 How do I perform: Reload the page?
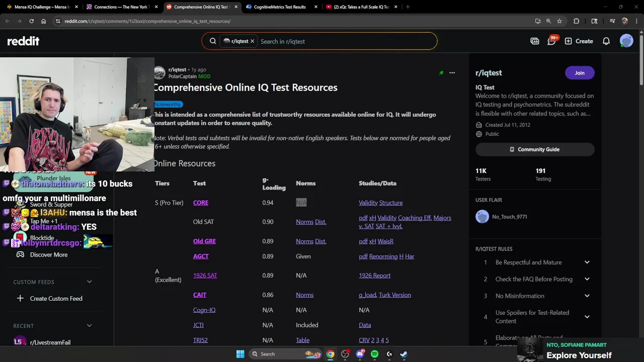click(x=31, y=21)
